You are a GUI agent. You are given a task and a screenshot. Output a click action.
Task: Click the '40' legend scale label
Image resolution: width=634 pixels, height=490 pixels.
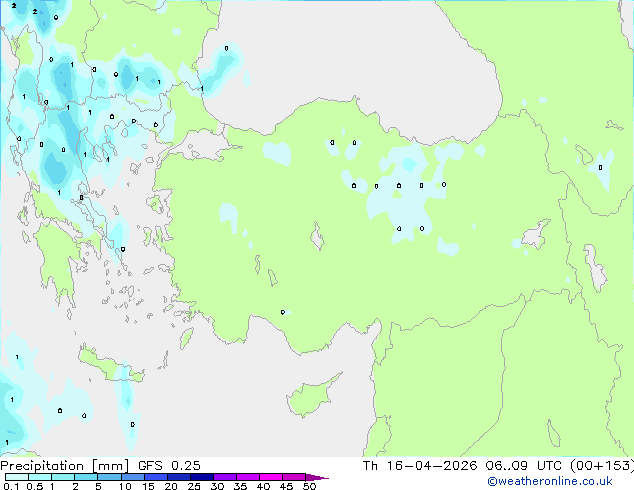click(263, 486)
